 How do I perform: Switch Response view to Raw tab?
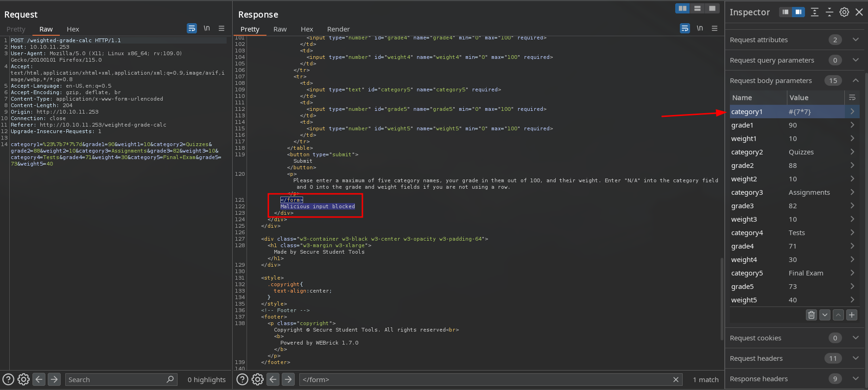[280, 29]
